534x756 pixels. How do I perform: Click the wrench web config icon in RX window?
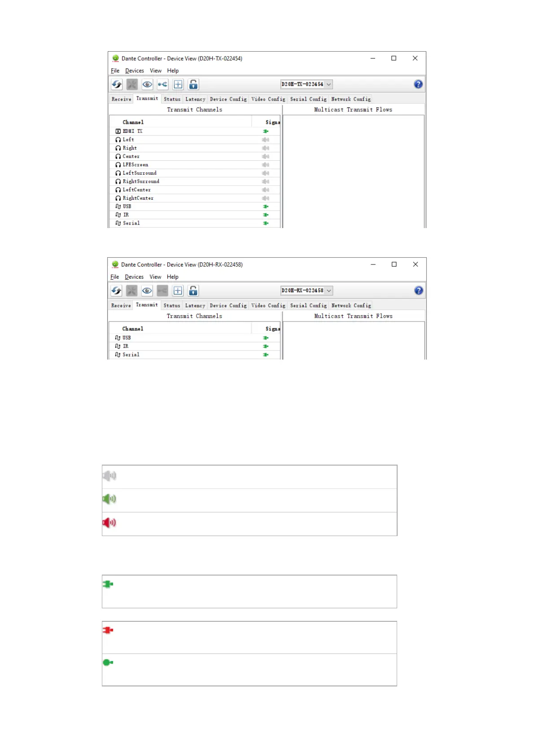click(x=131, y=291)
